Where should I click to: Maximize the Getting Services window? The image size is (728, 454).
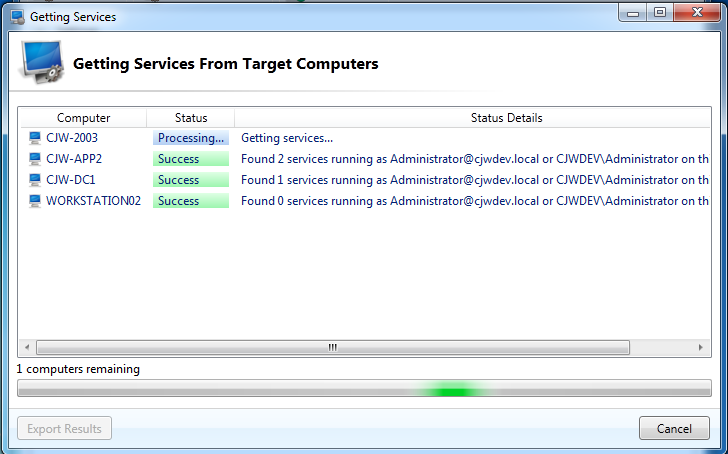[661, 13]
